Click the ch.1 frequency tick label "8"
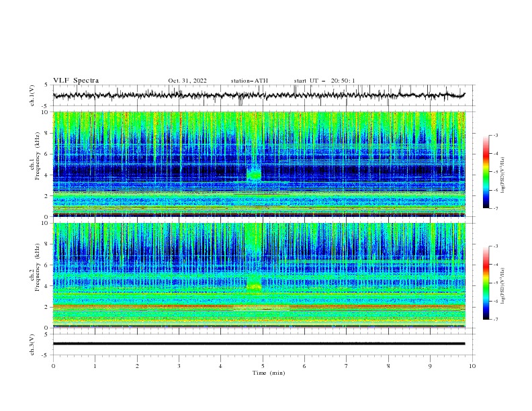Screen dimensions: 532x411 tap(46, 133)
